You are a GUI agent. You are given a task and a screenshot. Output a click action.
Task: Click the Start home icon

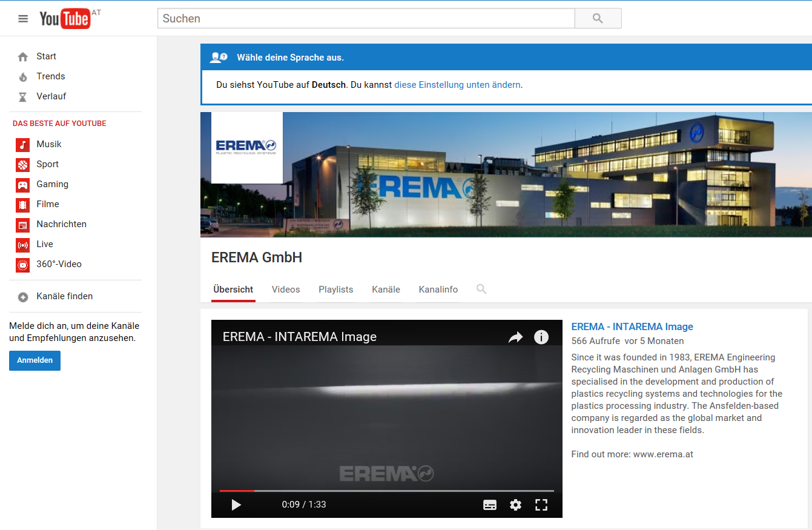pyautogui.click(x=23, y=57)
